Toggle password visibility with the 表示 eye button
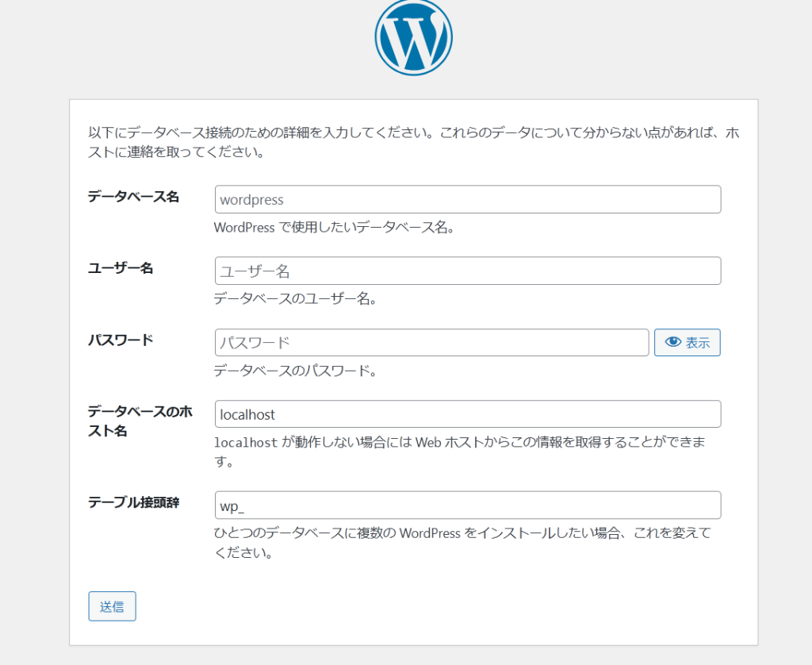812x665 pixels. 687,343
